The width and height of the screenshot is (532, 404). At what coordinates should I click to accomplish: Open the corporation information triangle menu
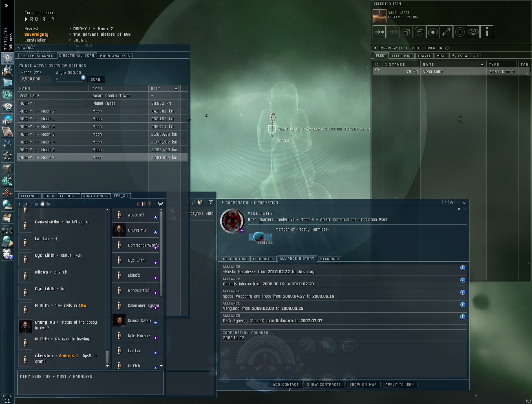point(222,203)
